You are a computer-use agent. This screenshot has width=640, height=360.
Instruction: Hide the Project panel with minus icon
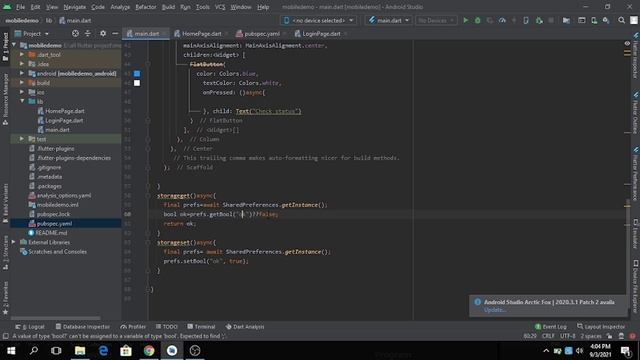click(x=115, y=33)
